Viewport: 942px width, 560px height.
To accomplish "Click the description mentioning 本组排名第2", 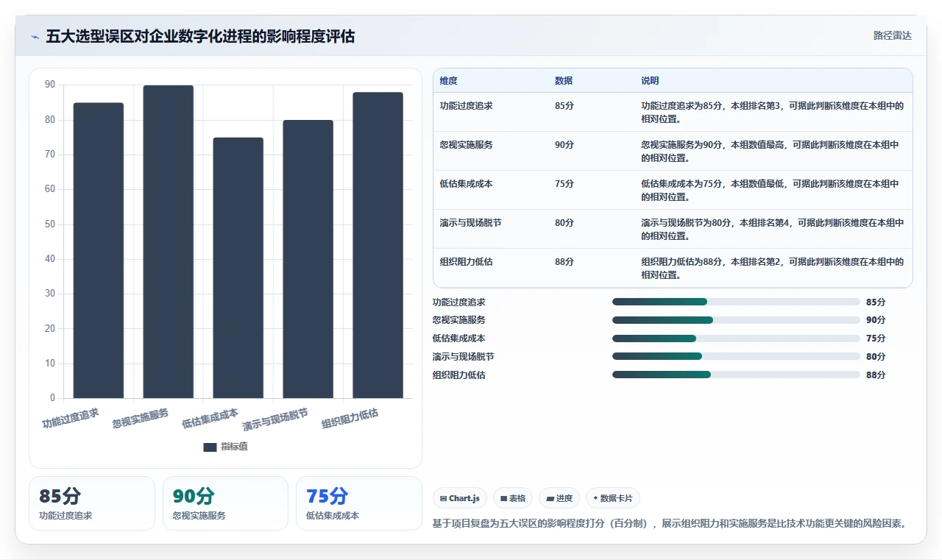I will (773, 269).
